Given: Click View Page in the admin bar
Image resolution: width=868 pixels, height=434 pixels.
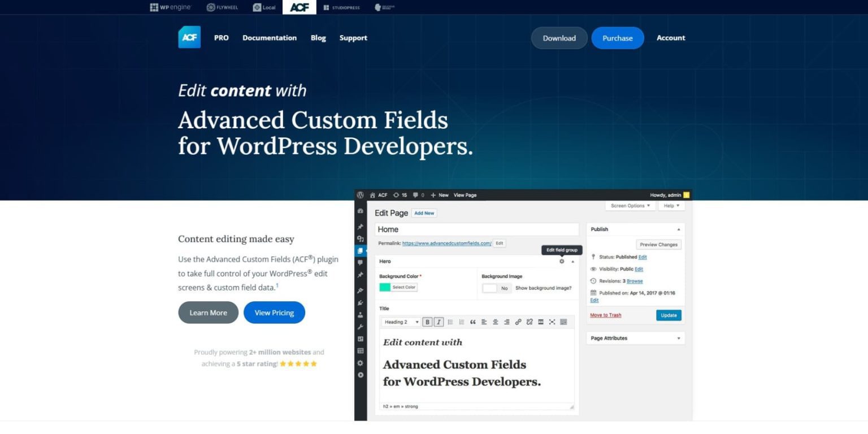Looking at the screenshot, I should pyautogui.click(x=465, y=195).
